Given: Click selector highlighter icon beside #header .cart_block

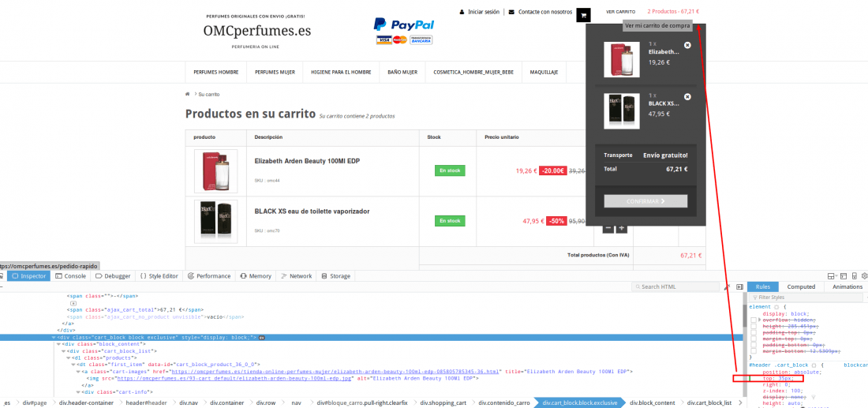Looking at the screenshot, I should click(814, 365).
